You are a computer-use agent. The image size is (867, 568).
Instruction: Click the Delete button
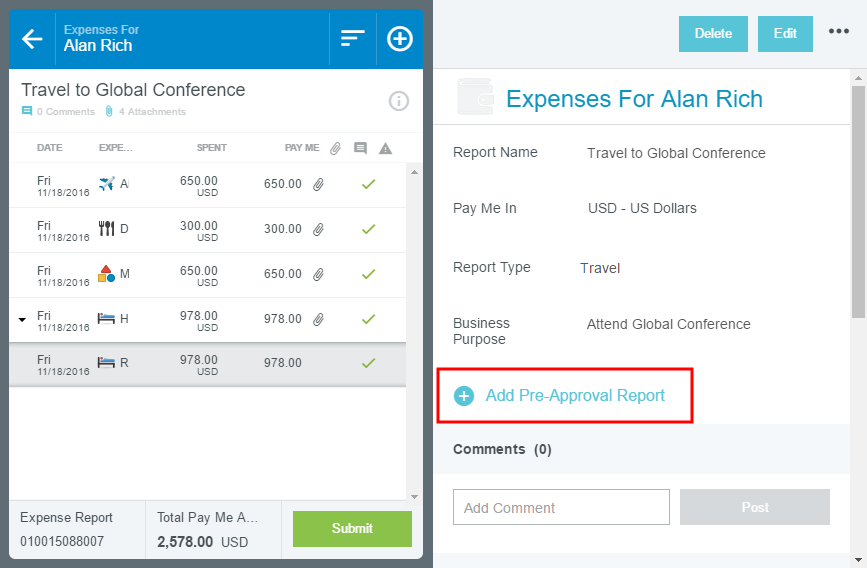pyautogui.click(x=713, y=33)
